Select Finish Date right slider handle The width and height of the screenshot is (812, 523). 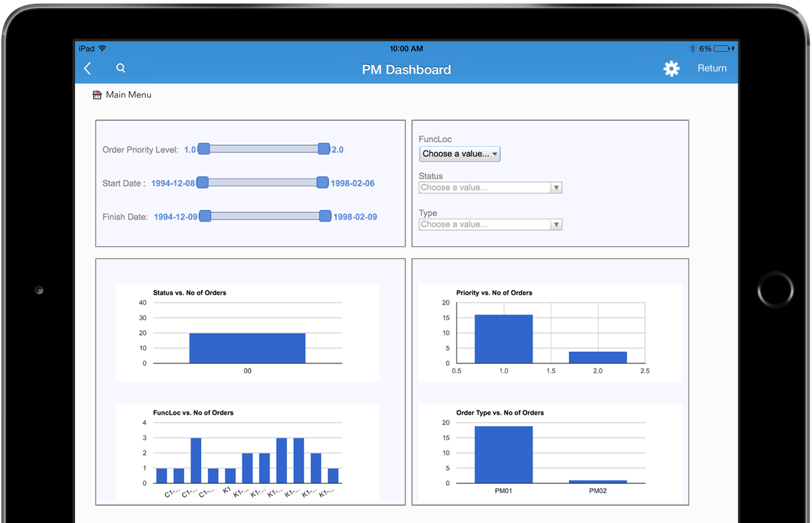click(x=325, y=216)
